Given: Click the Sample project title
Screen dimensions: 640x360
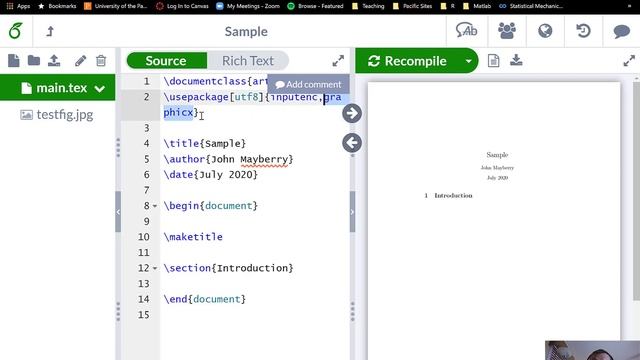Looking at the screenshot, I should pos(246,31).
